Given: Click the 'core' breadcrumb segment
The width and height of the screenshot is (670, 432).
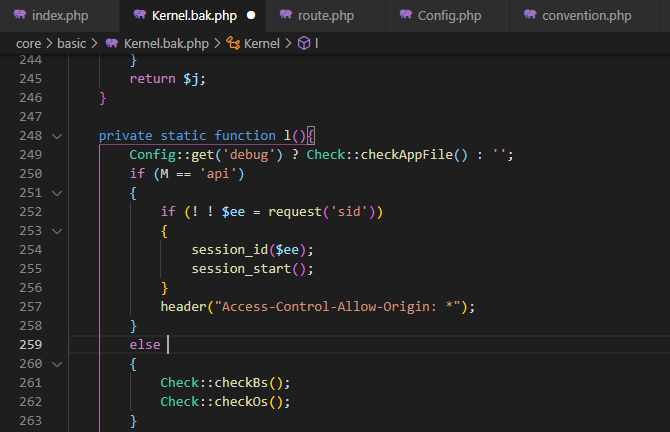Looking at the screenshot, I should coord(28,44).
